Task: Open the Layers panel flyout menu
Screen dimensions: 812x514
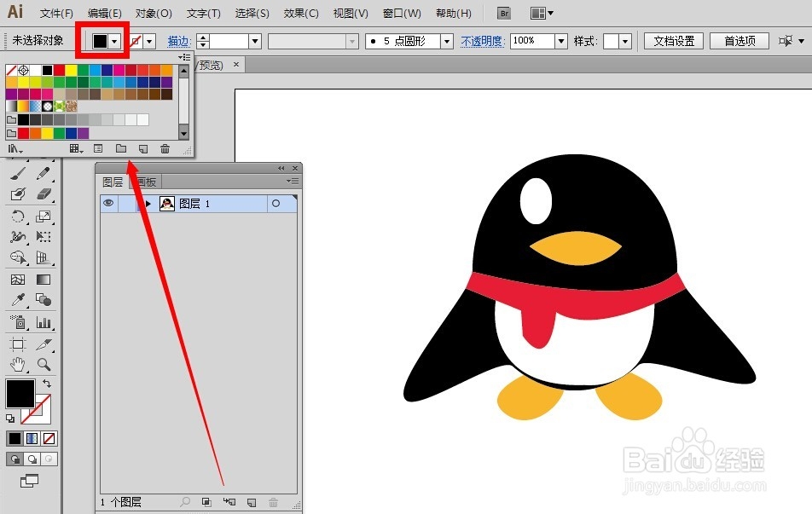Action: [293, 182]
